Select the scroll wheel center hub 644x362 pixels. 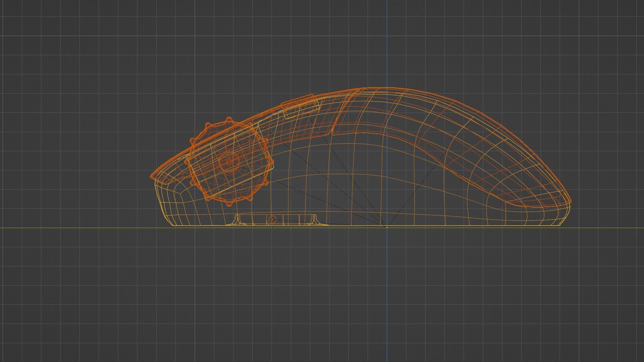pyautogui.click(x=229, y=162)
